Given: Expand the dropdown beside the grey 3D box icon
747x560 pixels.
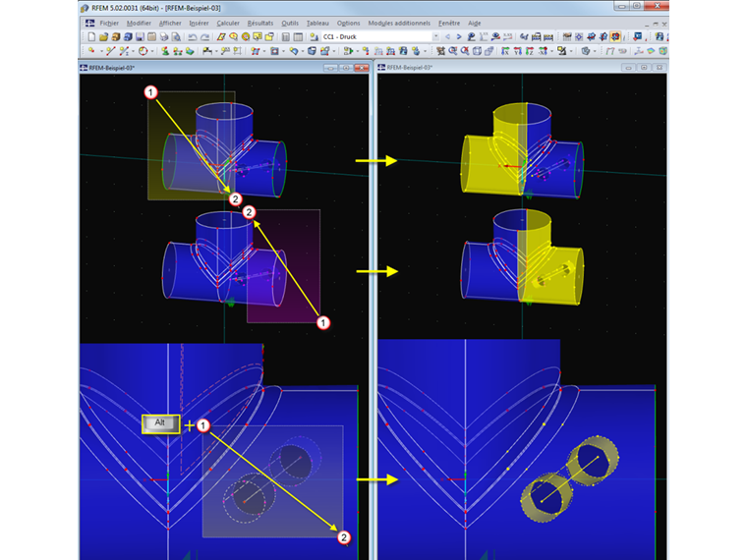Looking at the screenshot, I should pos(595,51).
